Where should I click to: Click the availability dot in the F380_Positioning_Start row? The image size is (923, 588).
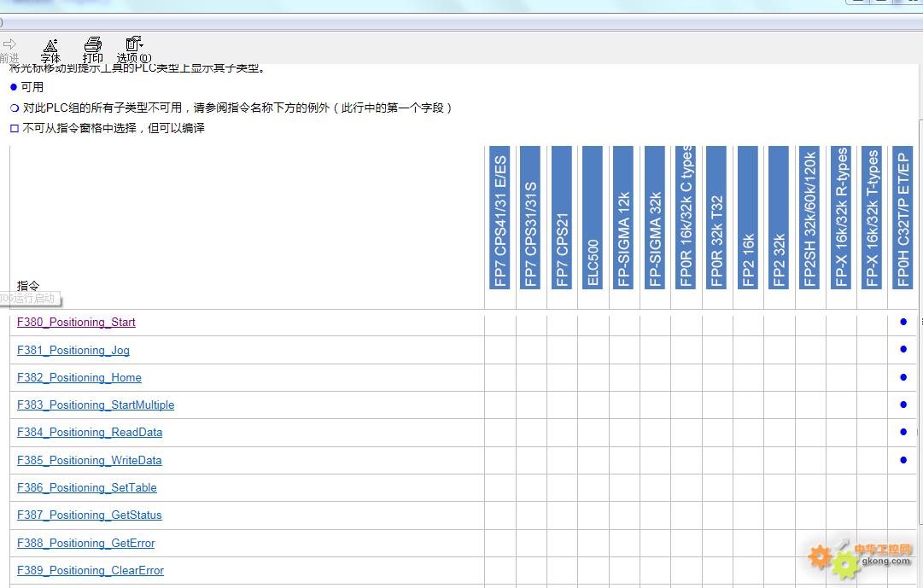[903, 322]
